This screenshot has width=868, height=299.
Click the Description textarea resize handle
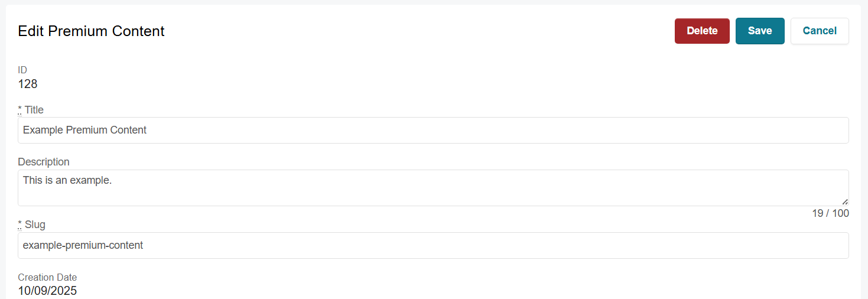(845, 202)
